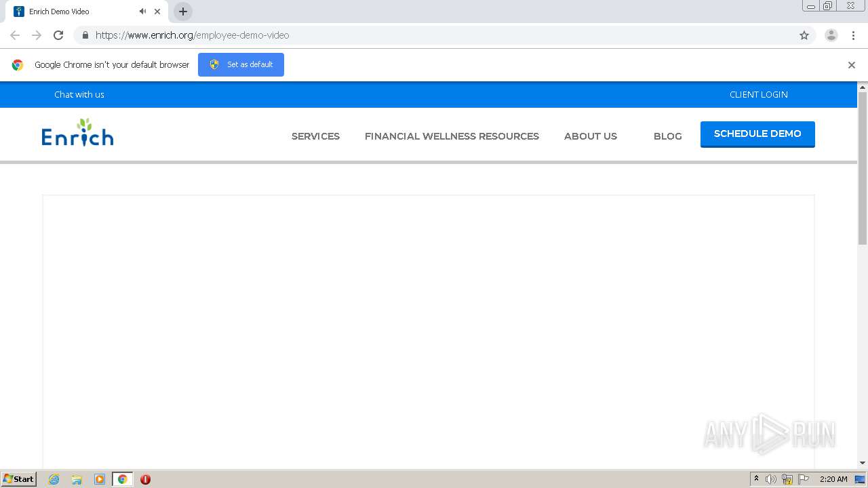This screenshot has height=488, width=868.
Task: Bookmark this page with star icon
Action: click(x=804, y=35)
